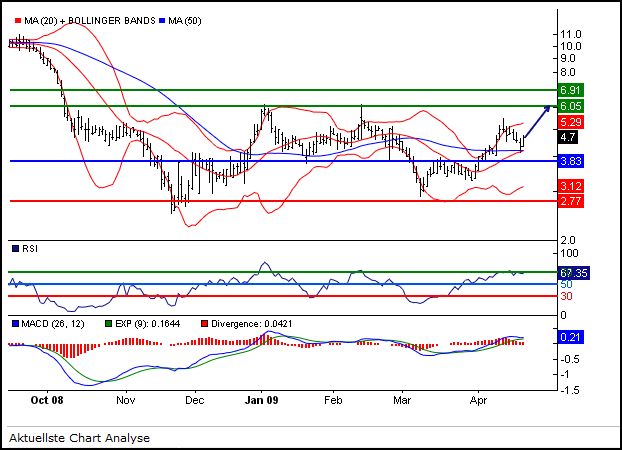622x450 pixels.
Task: Click the blue MA (50) legend swatch
Action: pos(162,20)
